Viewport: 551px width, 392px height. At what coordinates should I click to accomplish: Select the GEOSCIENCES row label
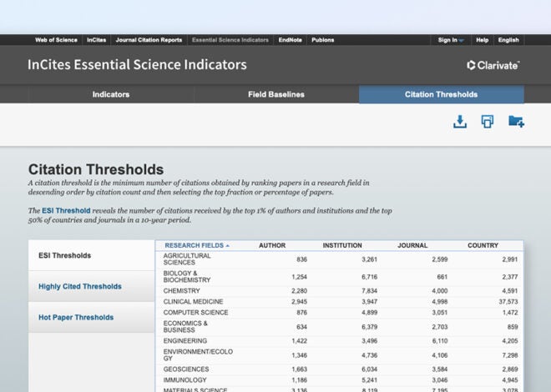(186, 369)
